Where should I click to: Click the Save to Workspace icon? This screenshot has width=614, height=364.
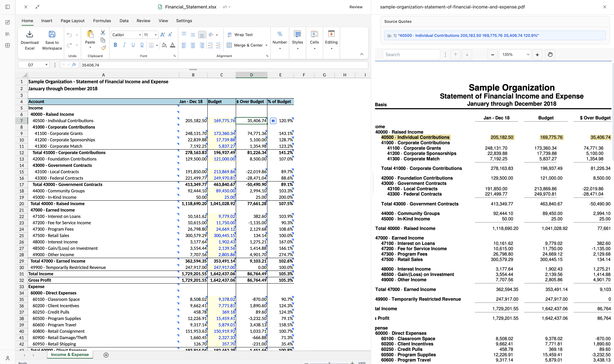tap(52, 34)
